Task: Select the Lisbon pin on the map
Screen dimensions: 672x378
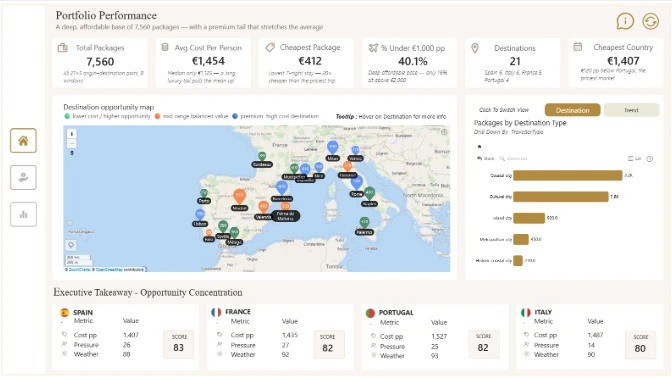Action: 200,214
